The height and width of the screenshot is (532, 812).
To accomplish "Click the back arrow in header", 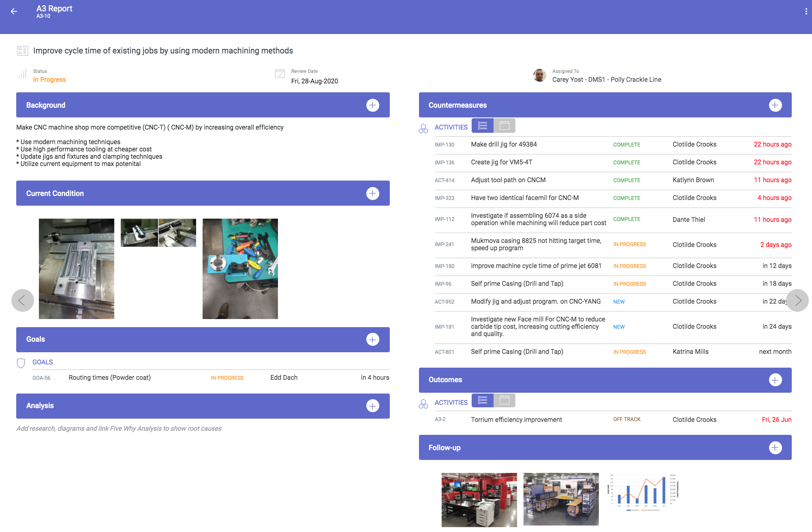I will 14,11.
